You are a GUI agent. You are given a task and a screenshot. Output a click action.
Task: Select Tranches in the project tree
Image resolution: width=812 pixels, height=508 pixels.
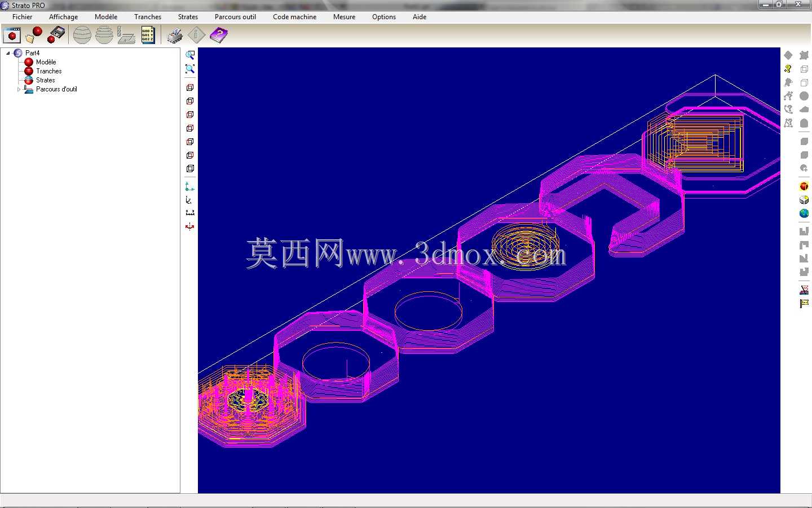point(48,71)
